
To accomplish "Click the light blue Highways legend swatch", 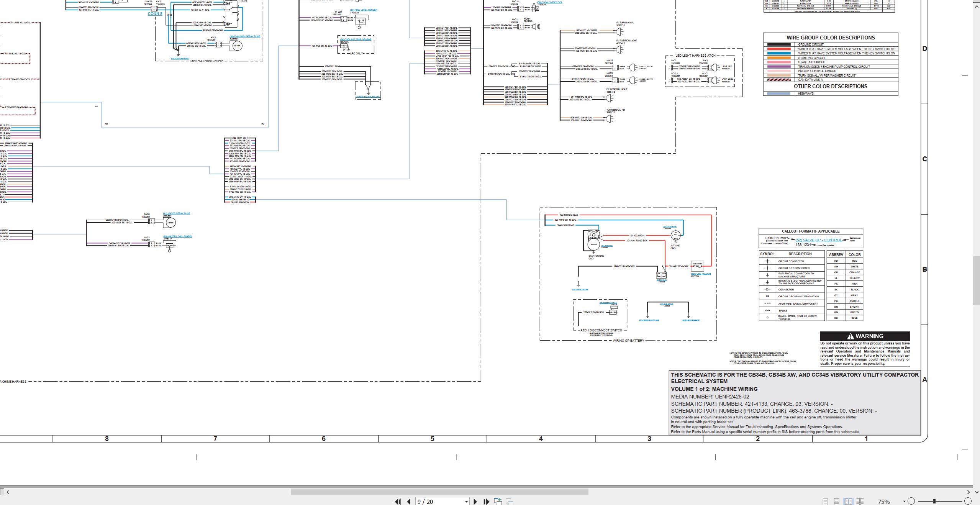I will (779, 93).
